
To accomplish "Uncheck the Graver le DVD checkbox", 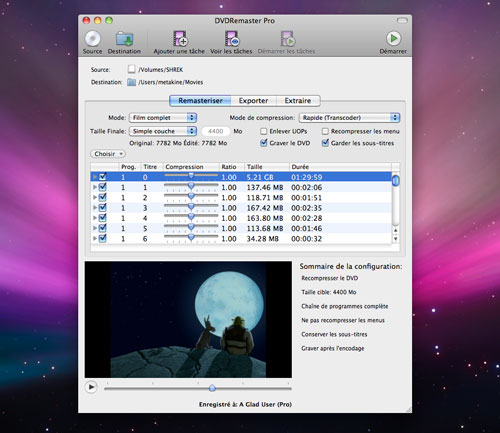I will coord(264,143).
